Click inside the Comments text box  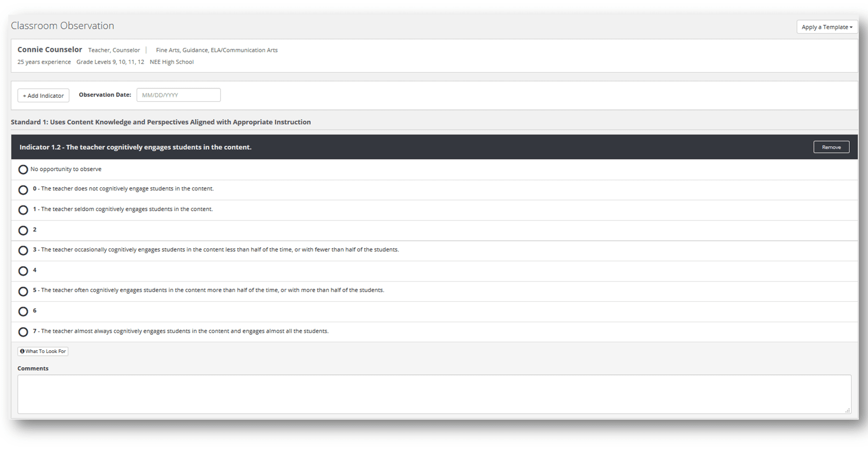(x=434, y=394)
